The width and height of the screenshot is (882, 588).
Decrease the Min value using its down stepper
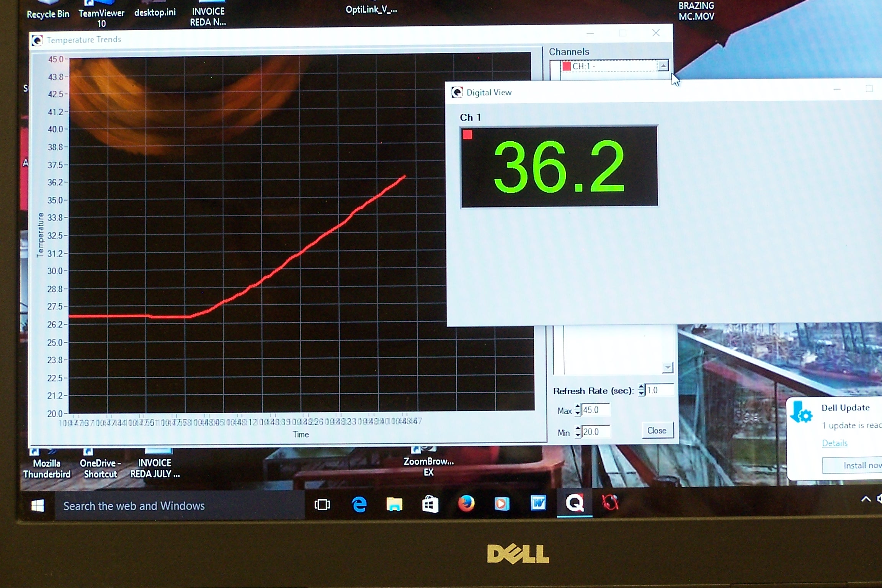[578, 436]
